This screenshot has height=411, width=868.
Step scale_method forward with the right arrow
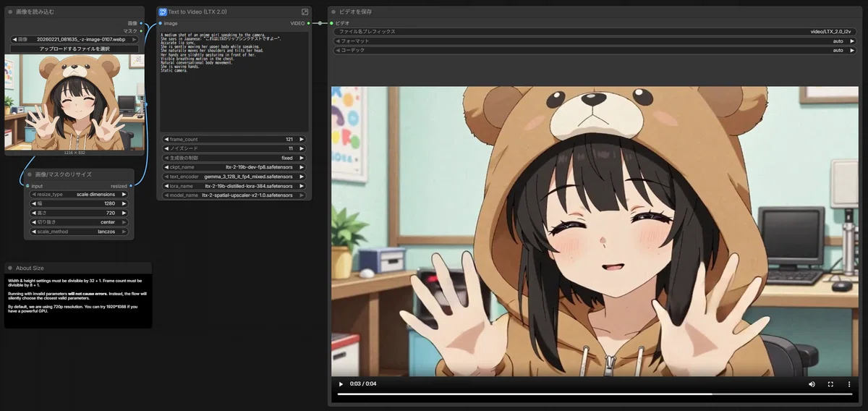124,232
